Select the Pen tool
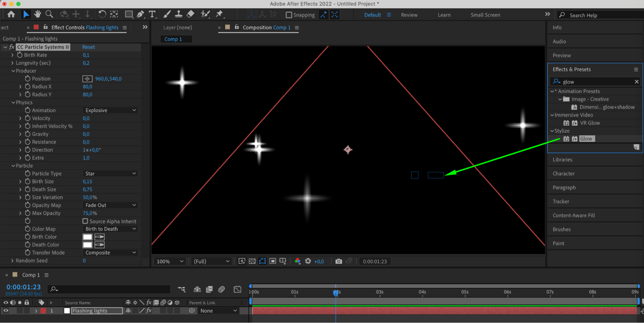Viewport: 644px width, 323px height. tap(140, 14)
